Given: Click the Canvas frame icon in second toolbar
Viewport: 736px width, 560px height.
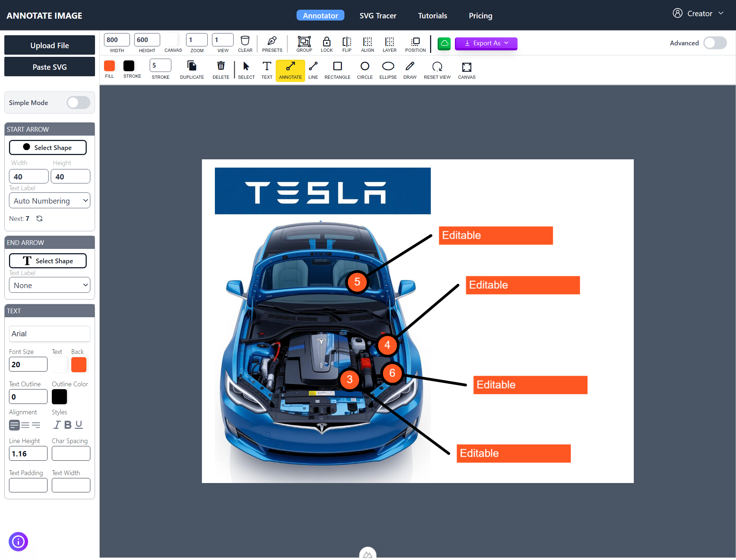Looking at the screenshot, I should coord(466,67).
